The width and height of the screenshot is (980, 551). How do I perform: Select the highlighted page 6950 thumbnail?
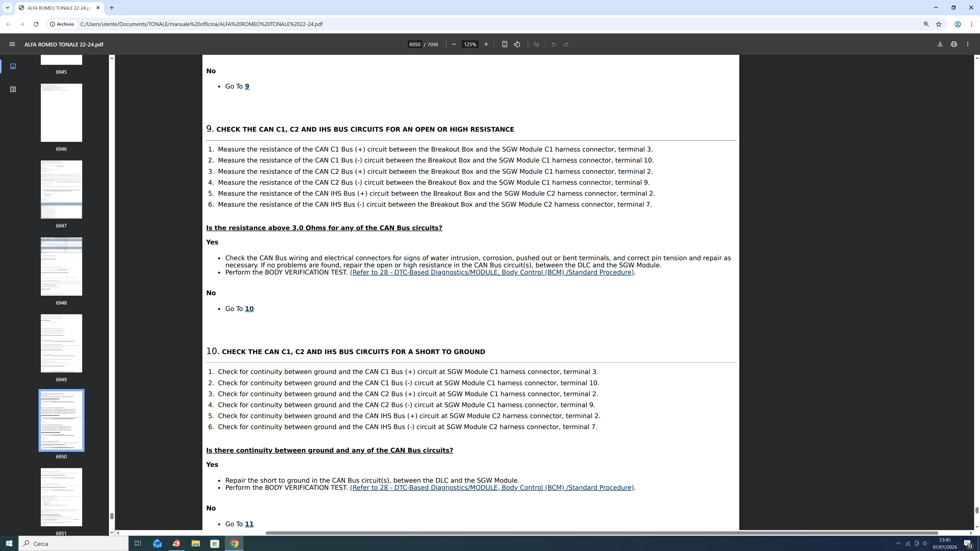(x=61, y=420)
